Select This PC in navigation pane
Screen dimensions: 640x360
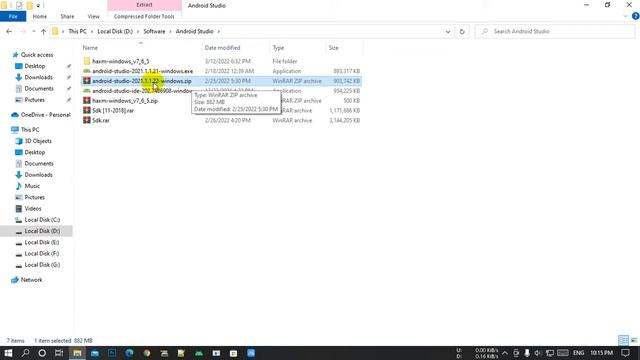click(30, 129)
